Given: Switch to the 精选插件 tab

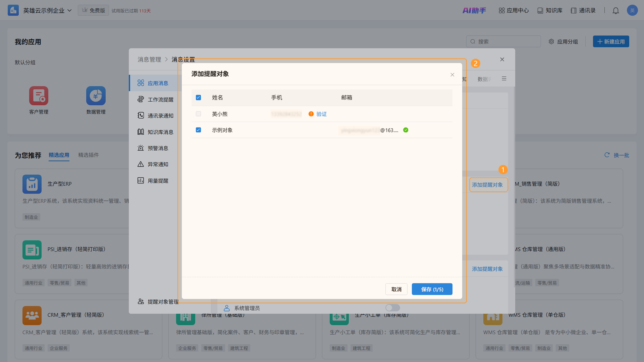Looking at the screenshot, I should click(88, 155).
